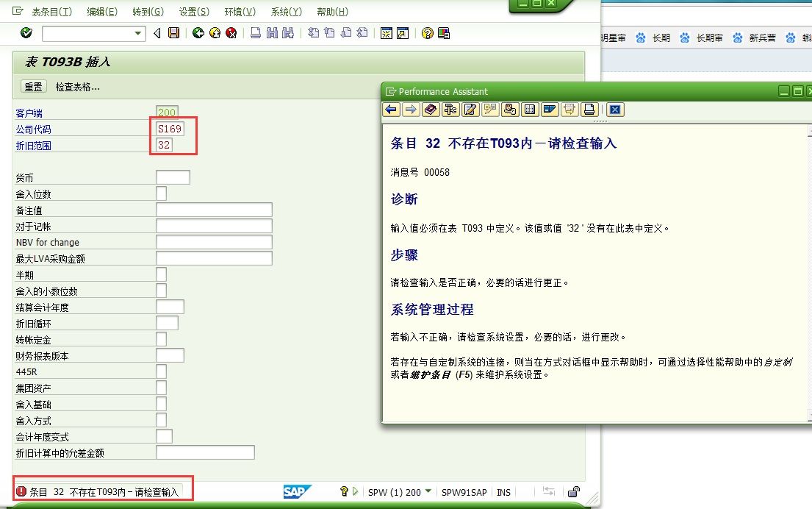The width and height of the screenshot is (812, 509).
Task: Click the Find Next binoculars icon
Action: click(288, 33)
